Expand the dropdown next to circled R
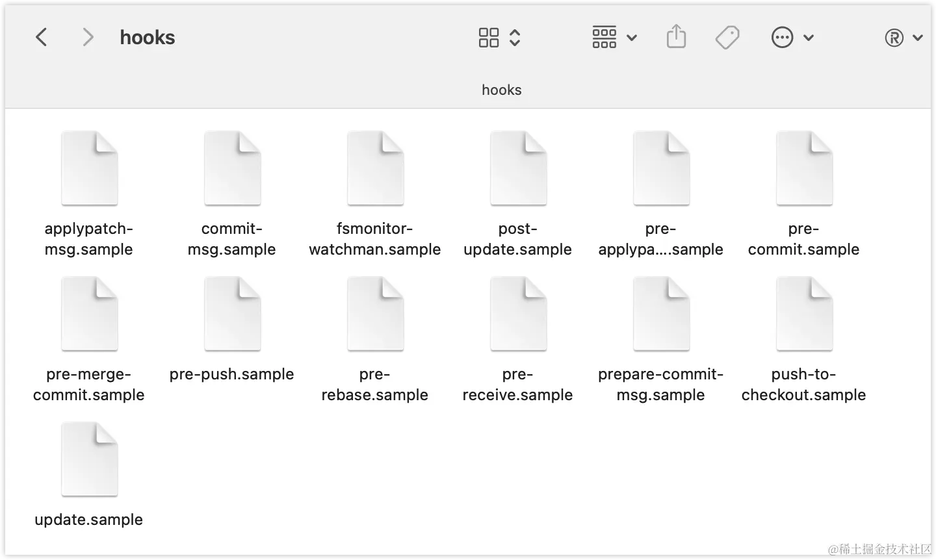The width and height of the screenshot is (936, 560). (918, 38)
